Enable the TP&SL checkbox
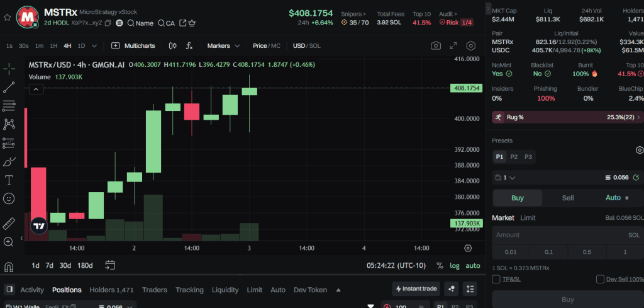Image resolution: width=644 pixels, height=308 pixels. (496, 279)
